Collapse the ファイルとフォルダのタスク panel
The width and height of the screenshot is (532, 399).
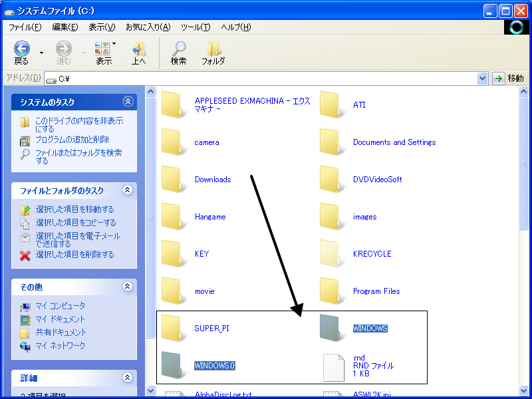click(x=127, y=190)
